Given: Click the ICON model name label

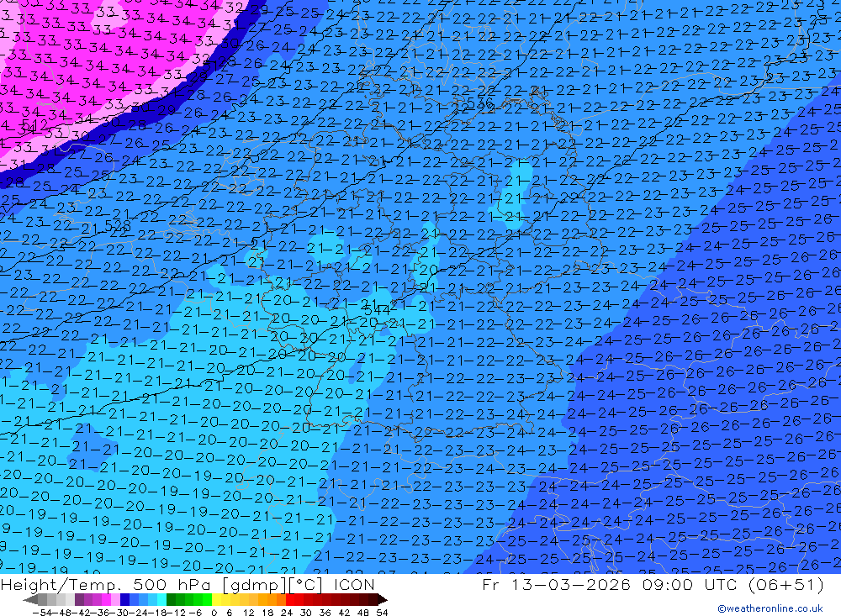Looking at the screenshot, I should tap(354, 585).
